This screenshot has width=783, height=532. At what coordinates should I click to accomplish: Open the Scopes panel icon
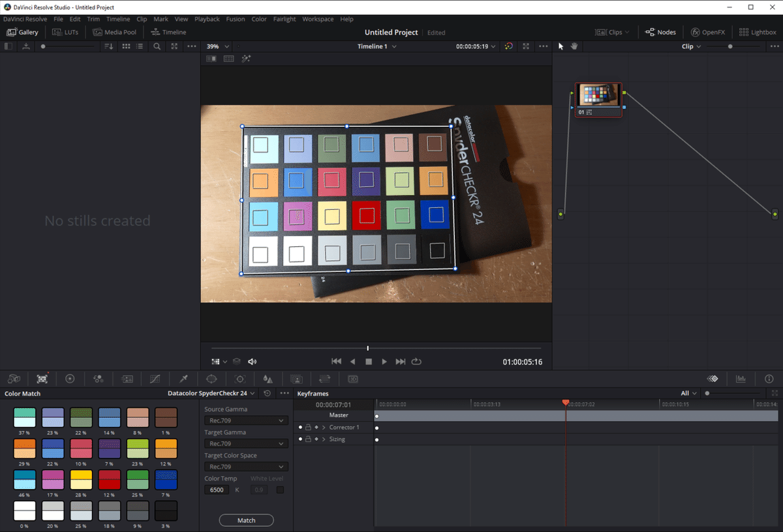741,379
